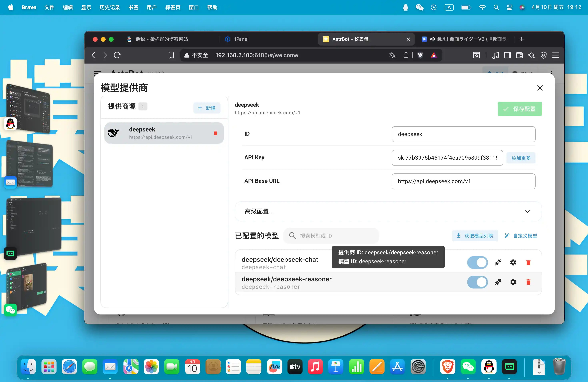Click 获取模型列表 button

(475, 236)
